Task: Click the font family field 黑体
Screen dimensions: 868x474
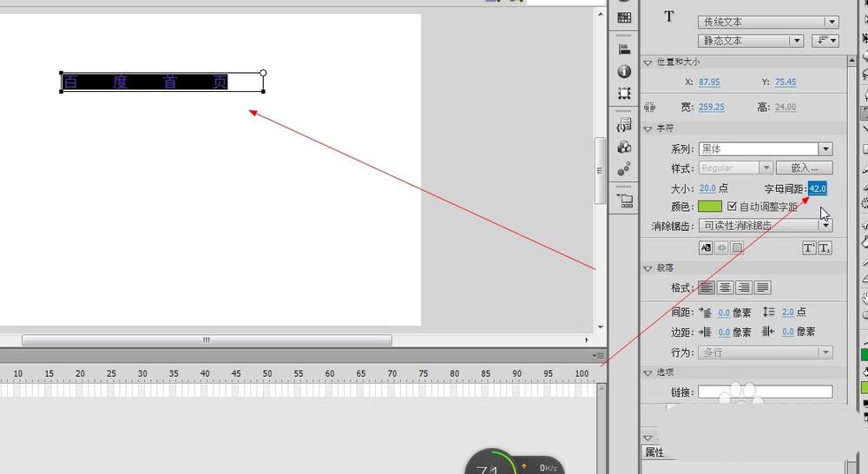Action: (759, 149)
